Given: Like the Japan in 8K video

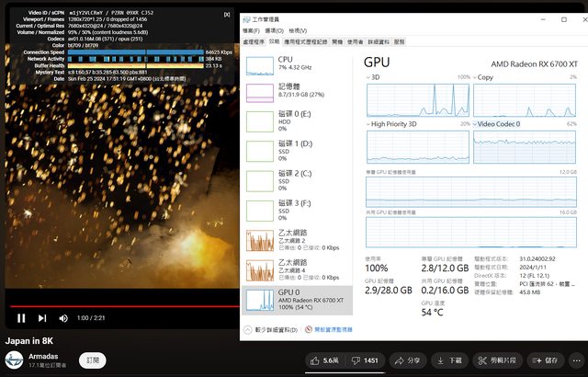Looking at the screenshot, I should pyautogui.click(x=323, y=360).
